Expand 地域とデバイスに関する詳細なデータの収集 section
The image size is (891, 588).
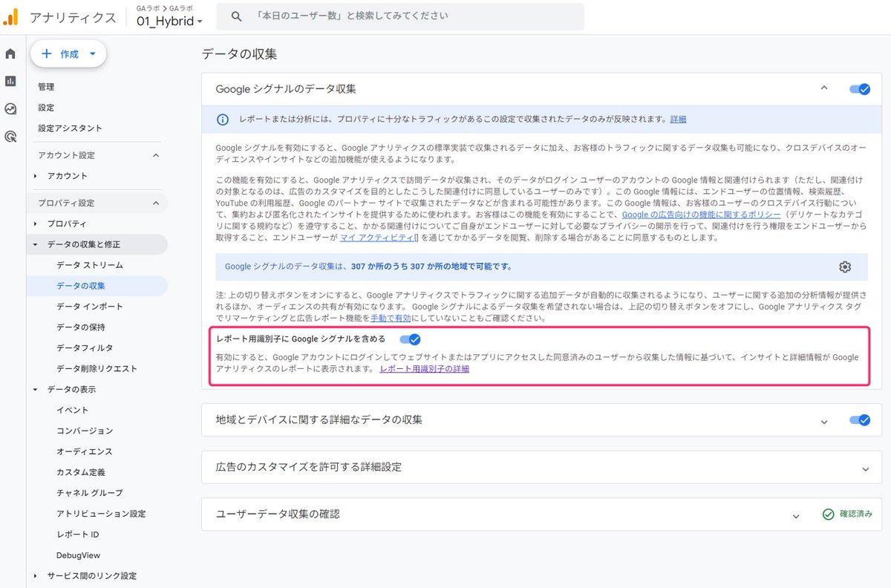pyautogui.click(x=823, y=421)
